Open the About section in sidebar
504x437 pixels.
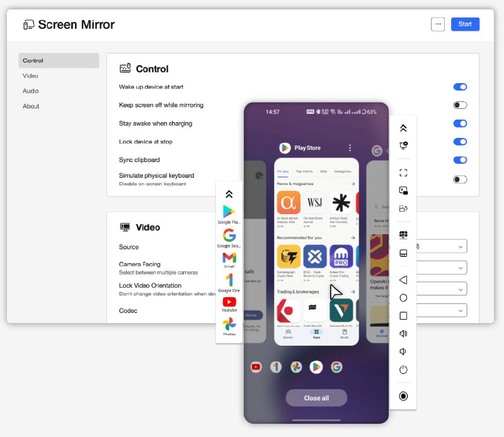[31, 106]
